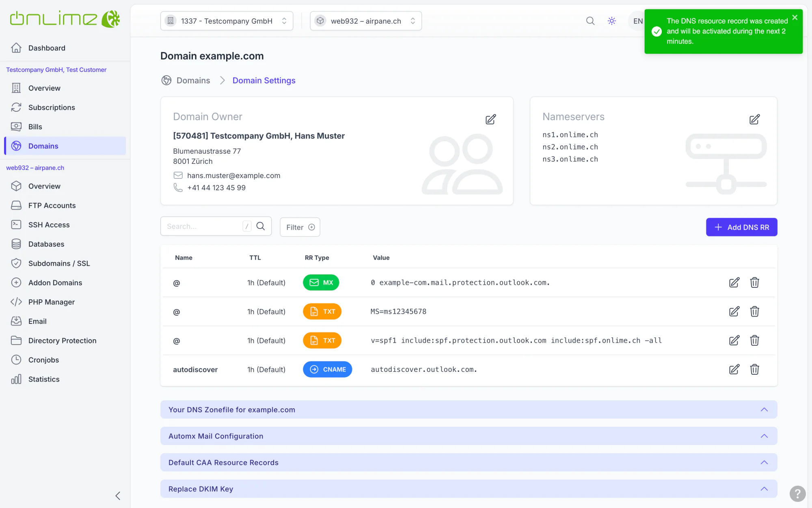The image size is (812, 508).
Task: Go to Subscriptions
Action: 65,107
